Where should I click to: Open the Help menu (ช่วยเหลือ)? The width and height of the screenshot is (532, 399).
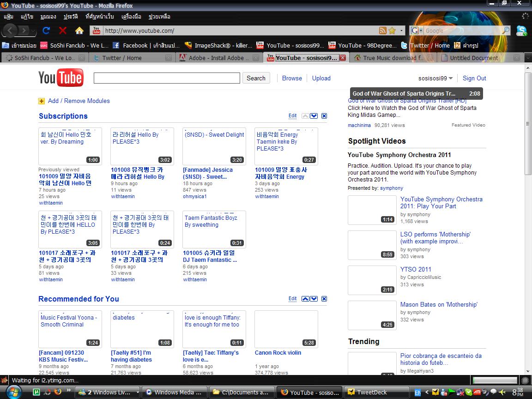click(159, 16)
